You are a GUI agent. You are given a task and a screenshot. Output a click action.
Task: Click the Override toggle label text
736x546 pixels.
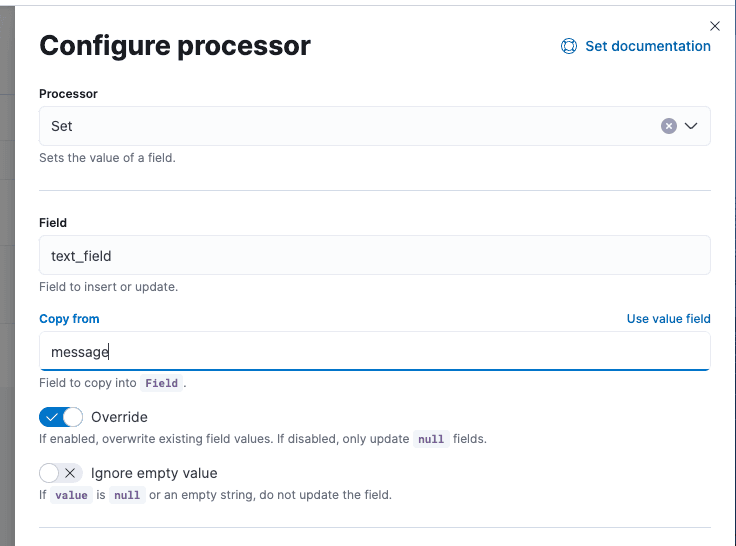pos(119,417)
